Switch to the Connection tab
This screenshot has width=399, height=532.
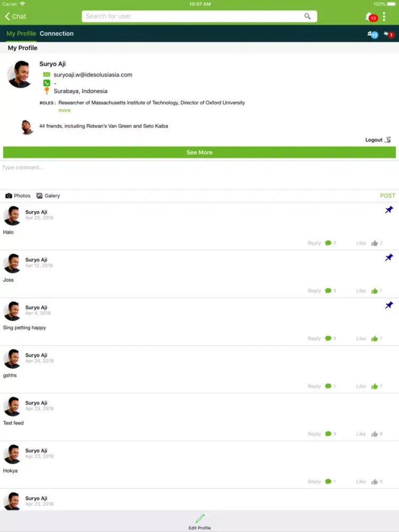pyautogui.click(x=56, y=34)
